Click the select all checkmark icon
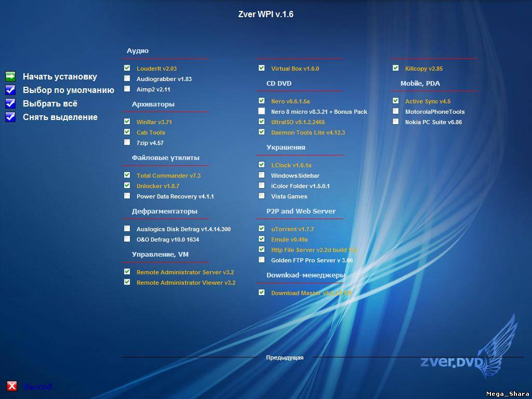Viewport: 532px width, 399px height. (x=10, y=103)
